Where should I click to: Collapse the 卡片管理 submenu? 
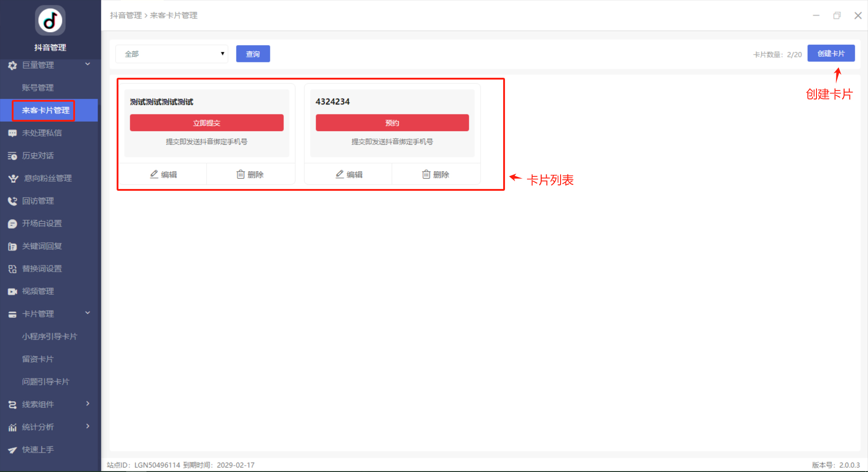pyautogui.click(x=88, y=313)
